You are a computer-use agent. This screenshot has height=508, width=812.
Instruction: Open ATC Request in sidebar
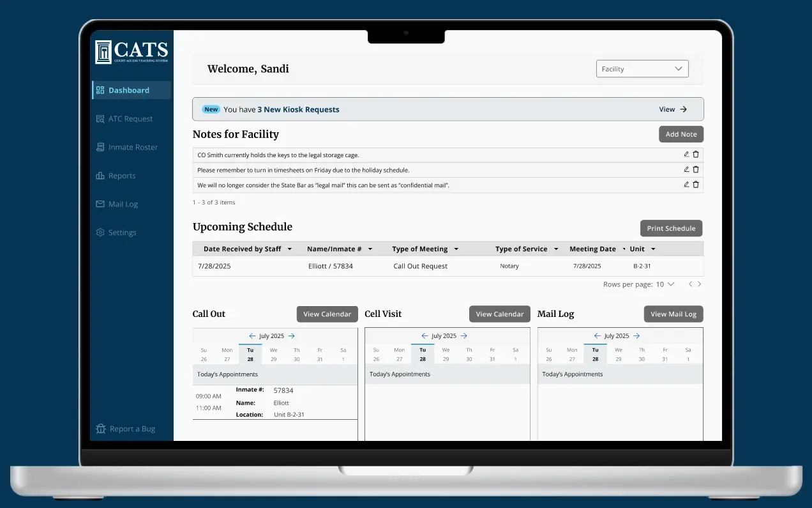pos(130,119)
